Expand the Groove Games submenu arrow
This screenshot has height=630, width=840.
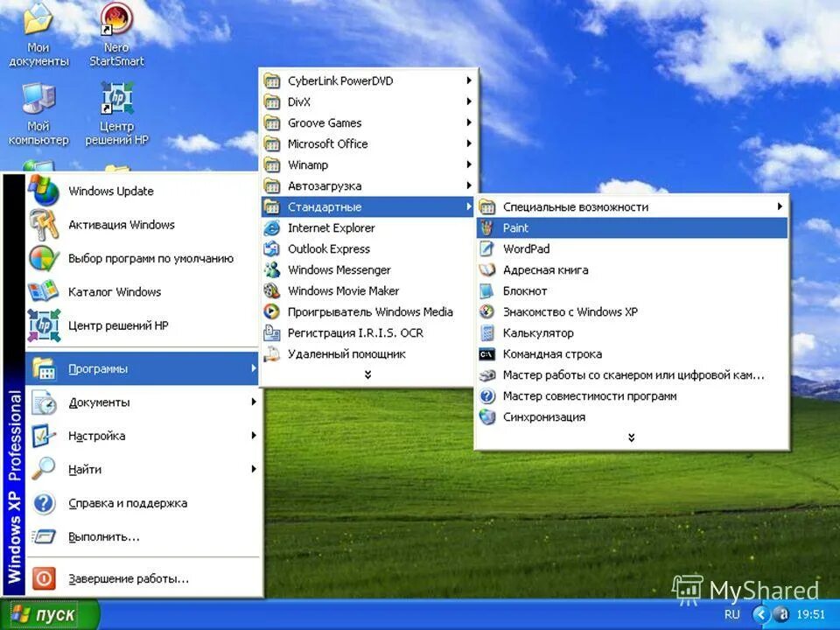pos(469,122)
